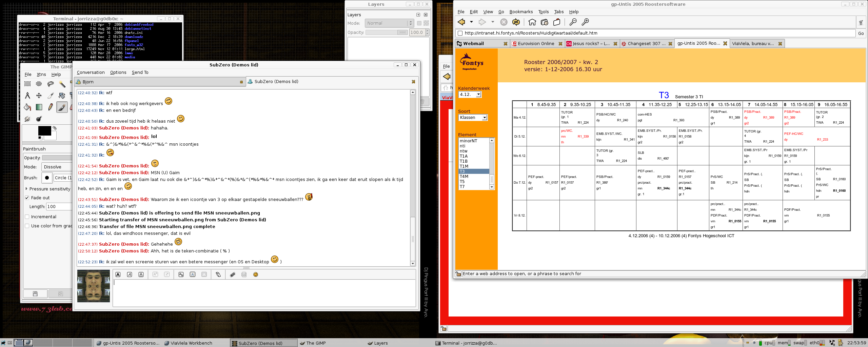
Task: Open the Send To menu
Action: click(140, 73)
